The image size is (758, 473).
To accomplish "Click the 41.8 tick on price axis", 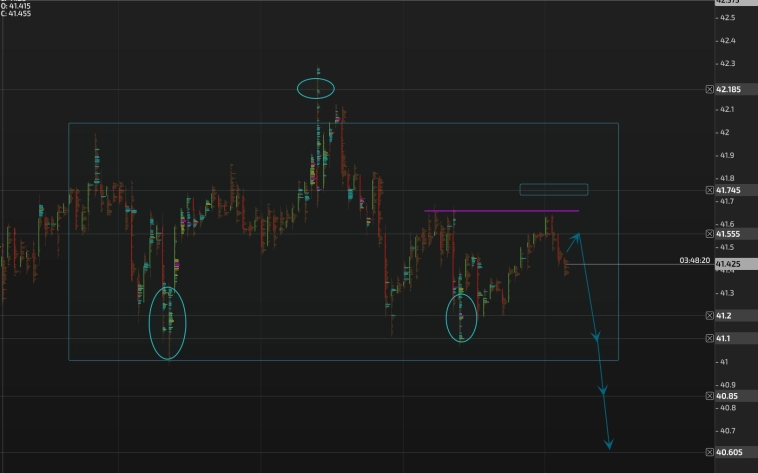I will pyautogui.click(x=727, y=178).
